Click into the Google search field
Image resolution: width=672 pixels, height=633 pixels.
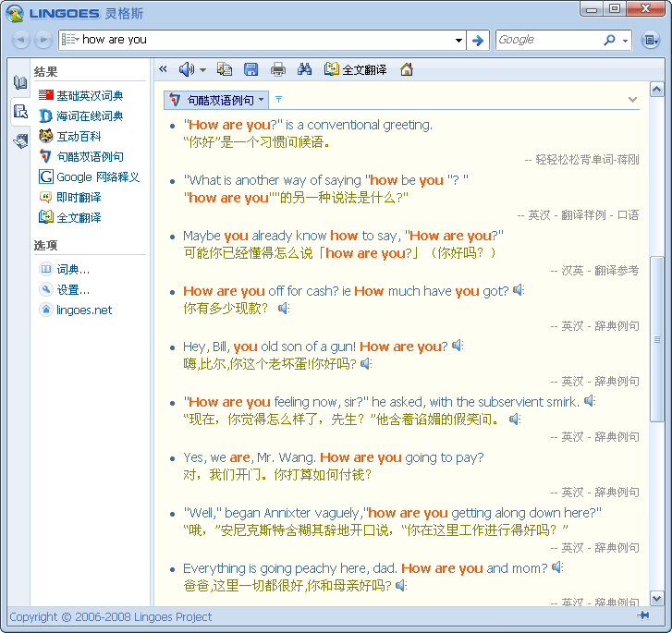pos(548,40)
